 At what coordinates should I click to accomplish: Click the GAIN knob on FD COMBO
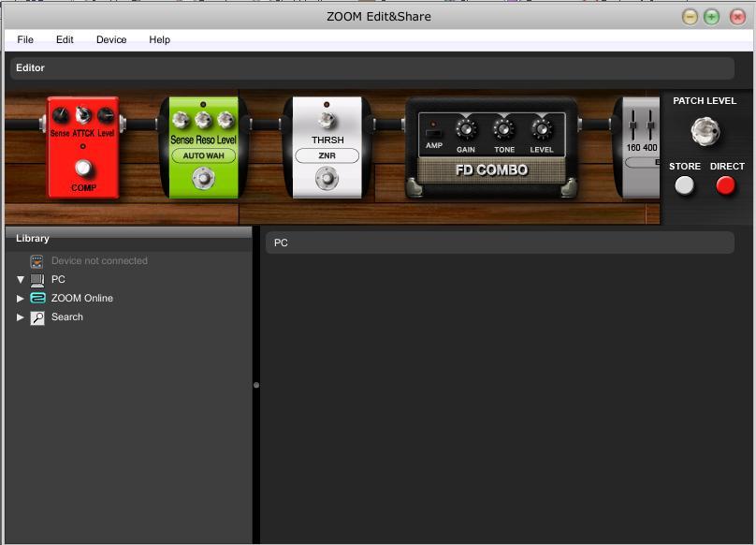(466, 129)
